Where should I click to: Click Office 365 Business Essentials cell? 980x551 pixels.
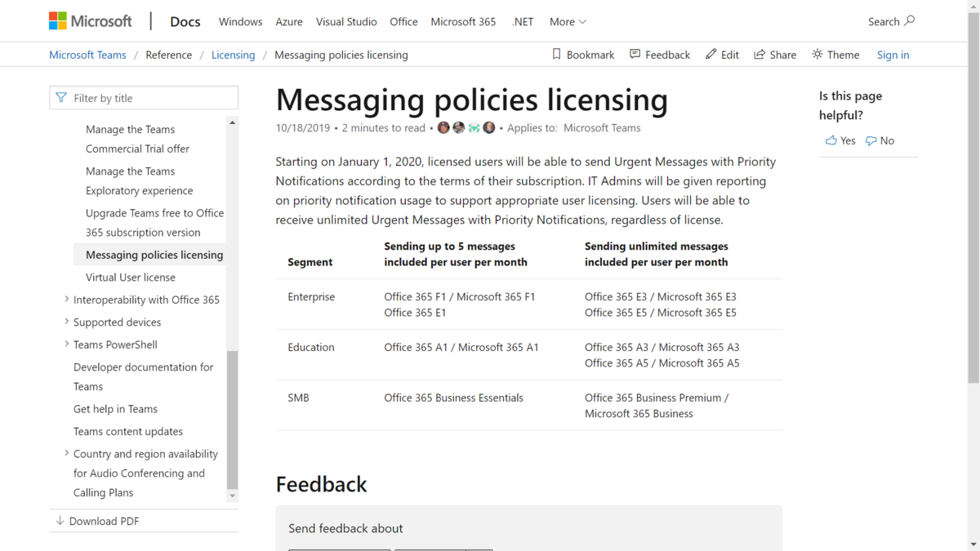[x=454, y=398]
